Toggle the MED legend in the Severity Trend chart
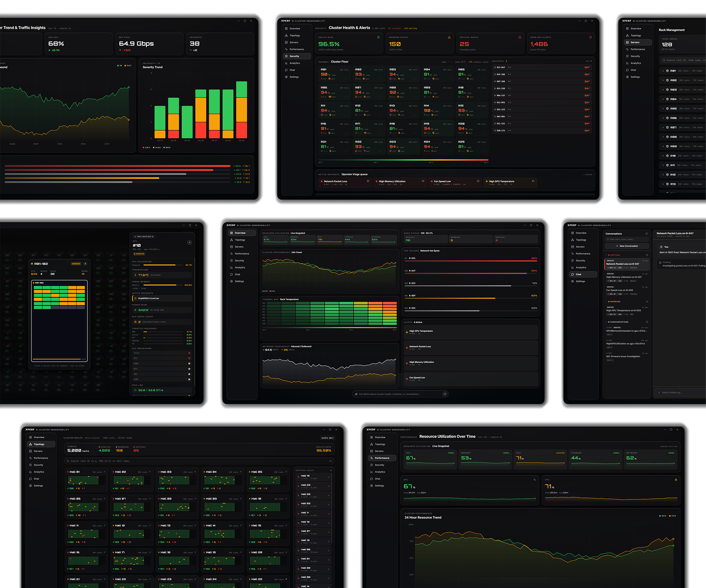Image resolution: width=706 pixels, height=588 pixels. (x=167, y=148)
